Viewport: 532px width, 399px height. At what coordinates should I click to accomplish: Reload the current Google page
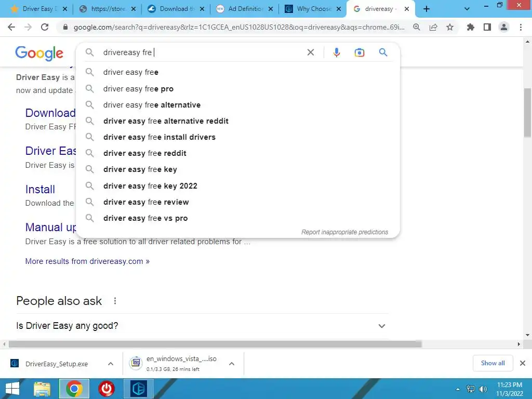pos(45,27)
